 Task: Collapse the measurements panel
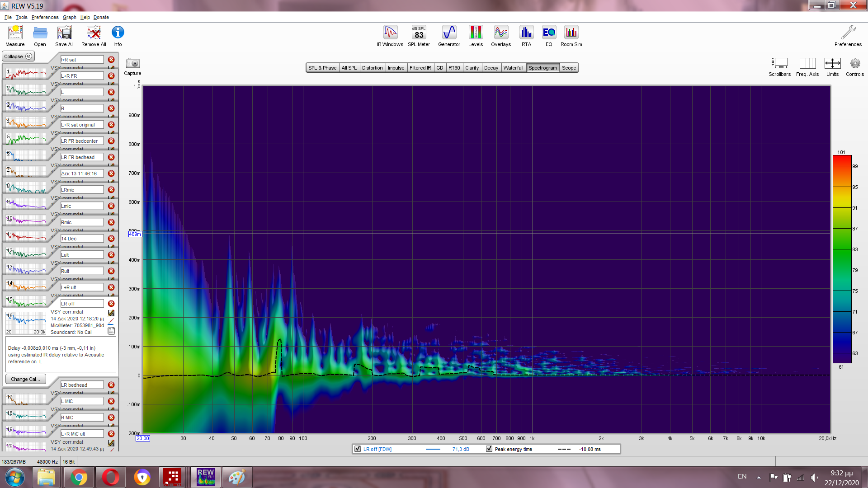[x=18, y=56]
